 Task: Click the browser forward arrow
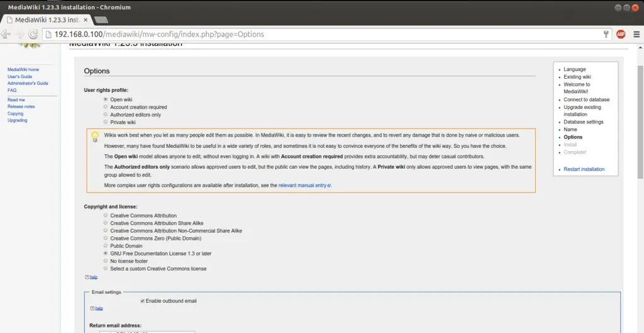pyautogui.click(x=19, y=34)
